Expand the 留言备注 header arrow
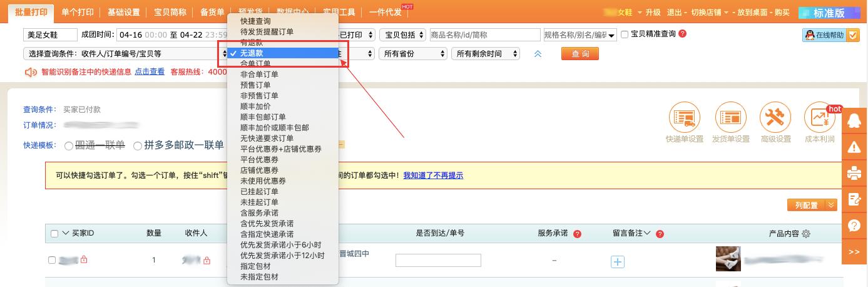This screenshot has height=287, width=868. coord(648,233)
